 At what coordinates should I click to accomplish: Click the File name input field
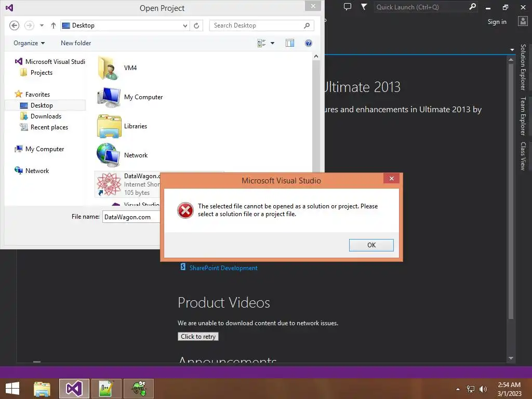[131, 217]
